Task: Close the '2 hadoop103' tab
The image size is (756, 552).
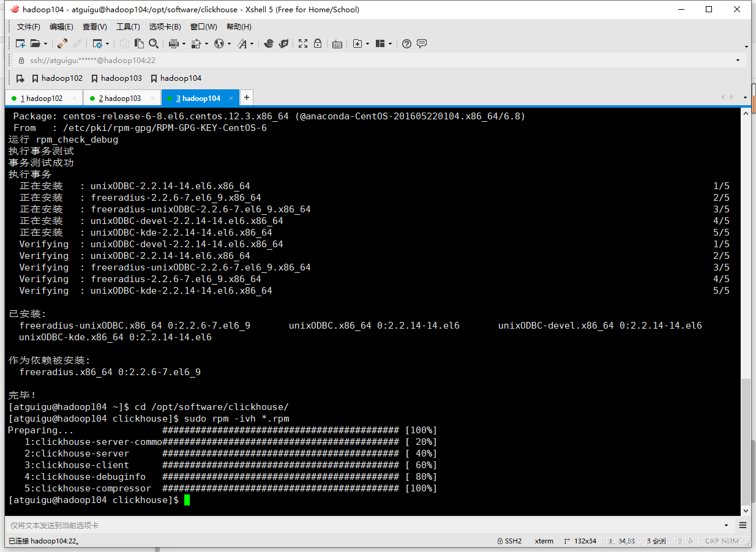Action: tap(152, 98)
